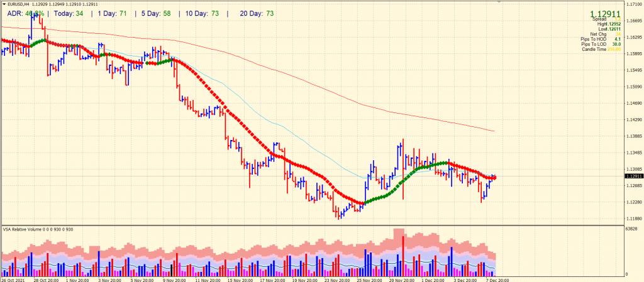This screenshot has width=644, height=282.
Task: Click the 'Today: 34' range value
Action: (x=69, y=14)
